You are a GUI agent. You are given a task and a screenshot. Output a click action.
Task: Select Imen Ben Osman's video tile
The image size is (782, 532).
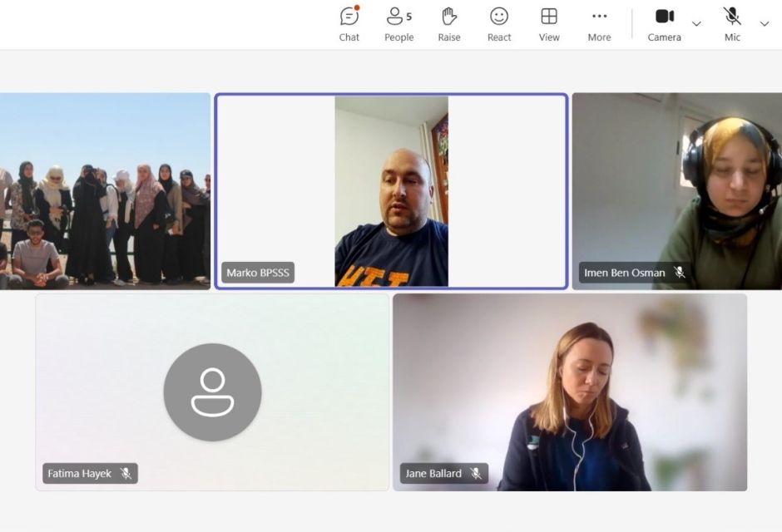[x=676, y=191]
